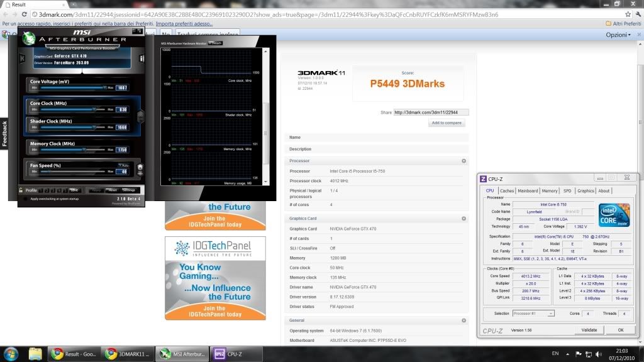Open the Memory tab in CPU-Z

tap(549, 191)
